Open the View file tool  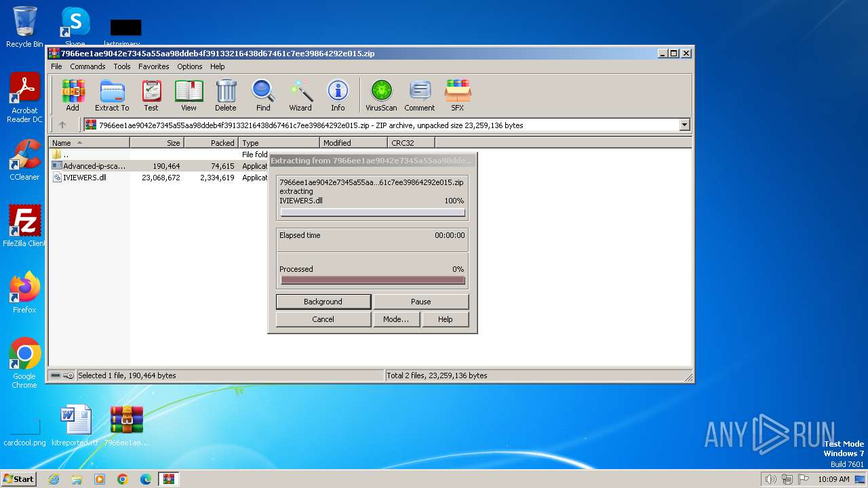tap(189, 95)
